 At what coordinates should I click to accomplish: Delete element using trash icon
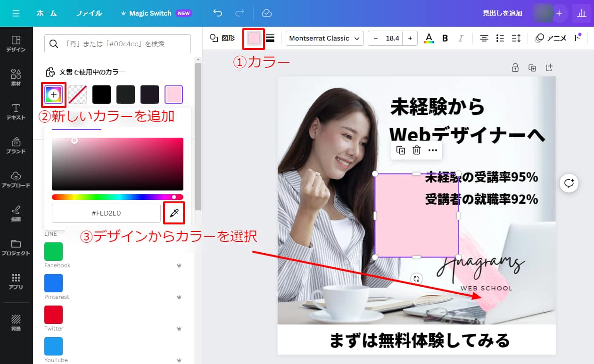417,150
